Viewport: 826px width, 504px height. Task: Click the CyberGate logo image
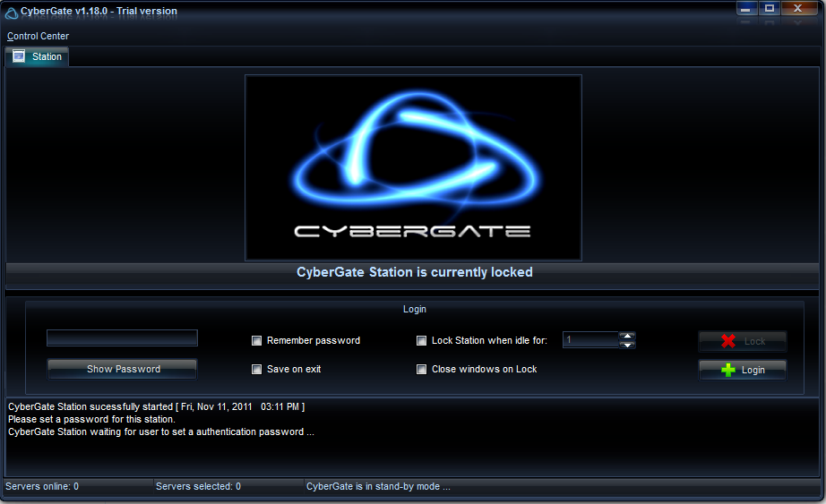click(x=414, y=167)
